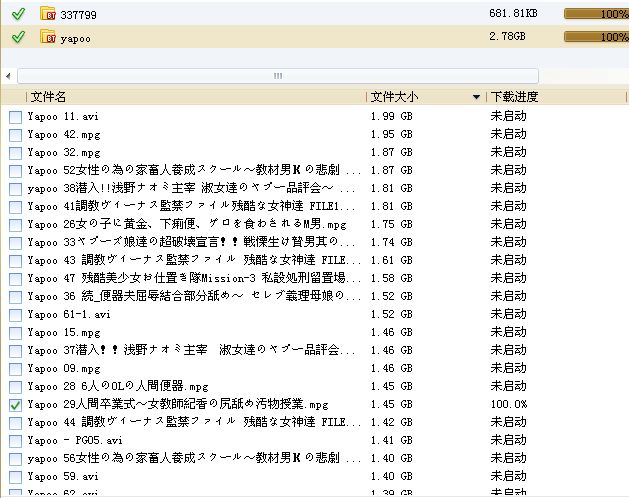Click the 下载进度 column header
This screenshot has width=629, height=498.
pos(514,97)
